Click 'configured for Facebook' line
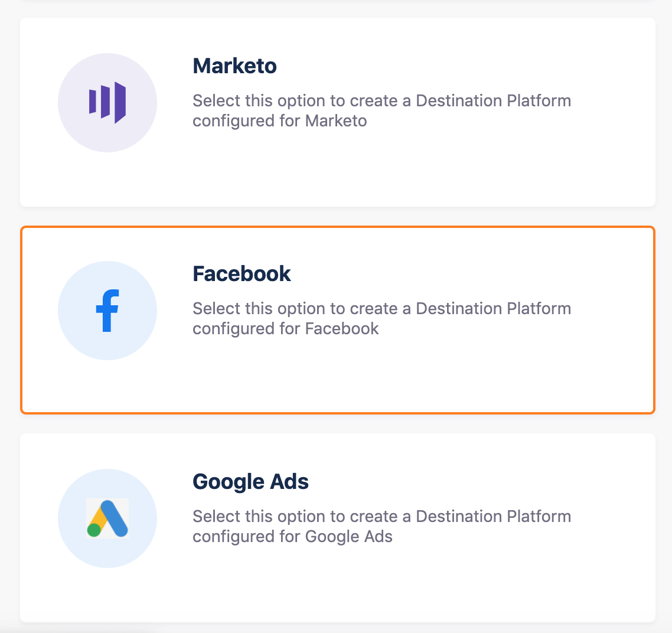 (285, 329)
